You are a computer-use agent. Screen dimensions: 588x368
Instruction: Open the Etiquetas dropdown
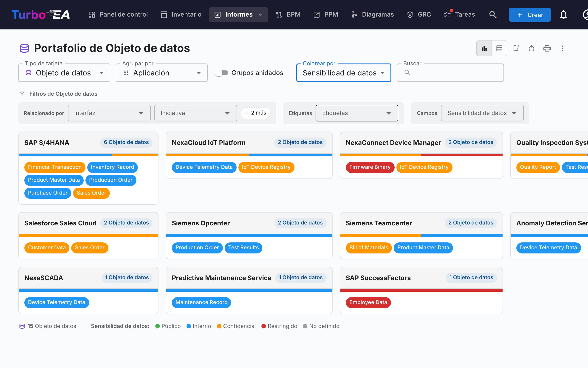tap(357, 113)
